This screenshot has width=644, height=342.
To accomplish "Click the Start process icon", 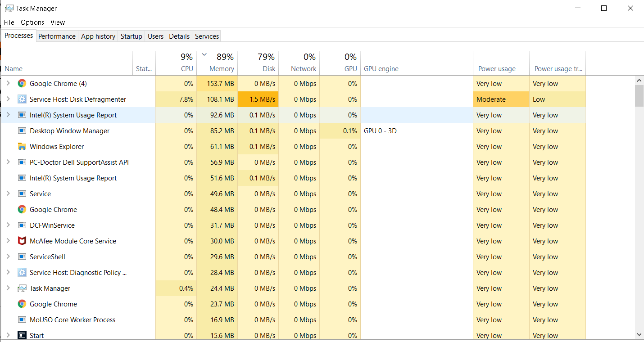I will click(x=22, y=335).
